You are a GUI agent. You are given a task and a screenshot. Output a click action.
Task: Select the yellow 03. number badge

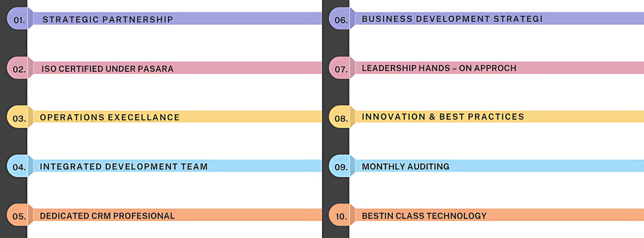(x=19, y=118)
